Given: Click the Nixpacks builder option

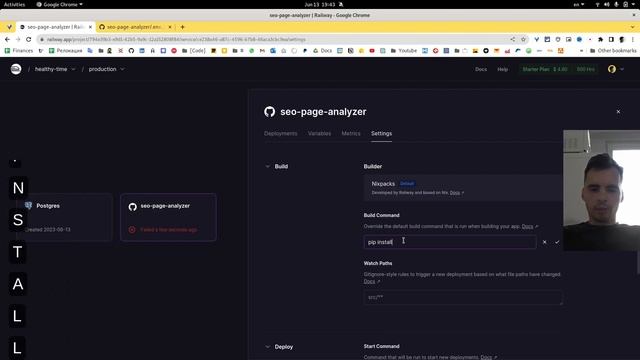Looking at the screenshot, I should coord(463,188).
